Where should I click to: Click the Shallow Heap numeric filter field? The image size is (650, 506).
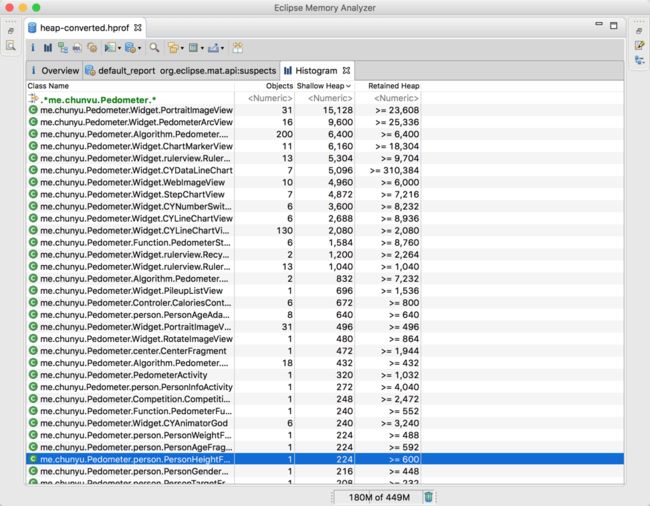pyautogui.click(x=325, y=99)
